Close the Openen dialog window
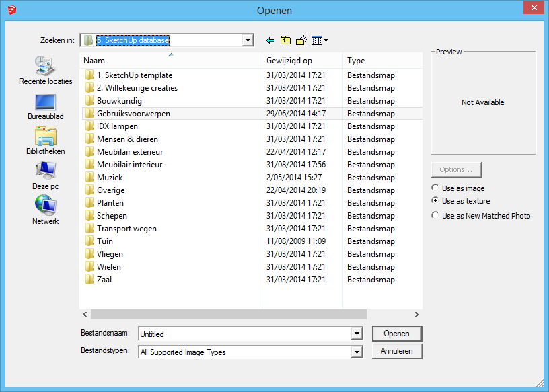This screenshot has height=392, width=549. pos(534,7)
